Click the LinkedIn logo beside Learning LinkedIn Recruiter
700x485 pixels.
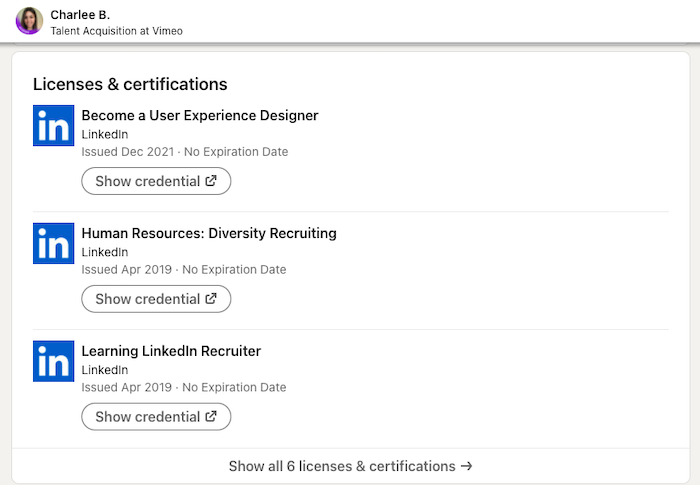(x=54, y=361)
